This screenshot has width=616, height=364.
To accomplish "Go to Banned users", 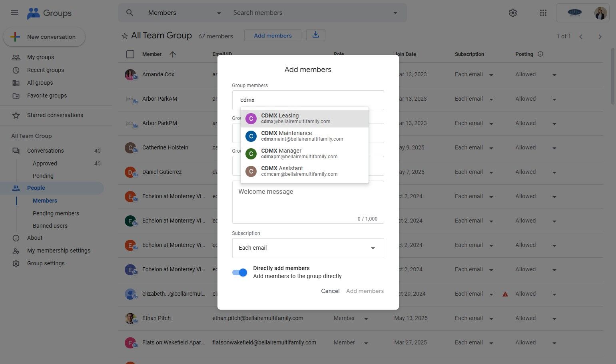I will [50, 226].
